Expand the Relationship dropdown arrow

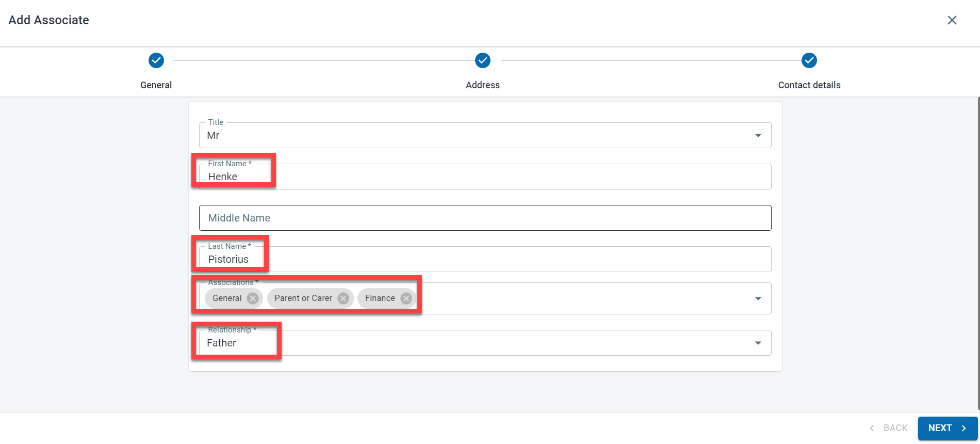758,343
